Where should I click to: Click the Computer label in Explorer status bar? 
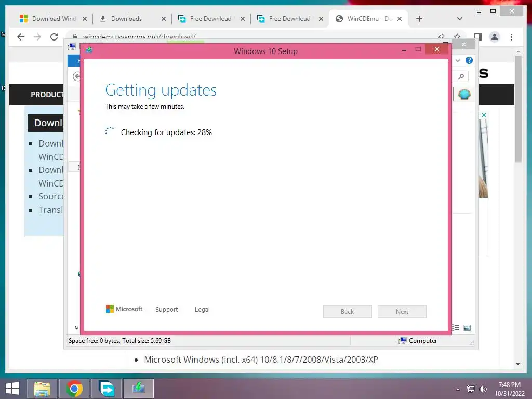click(423, 341)
